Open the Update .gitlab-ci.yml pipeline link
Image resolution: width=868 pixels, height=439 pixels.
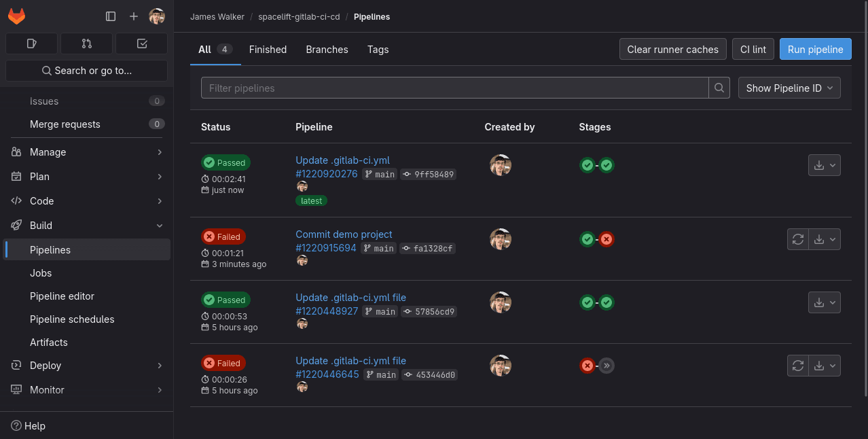coord(342,160)
